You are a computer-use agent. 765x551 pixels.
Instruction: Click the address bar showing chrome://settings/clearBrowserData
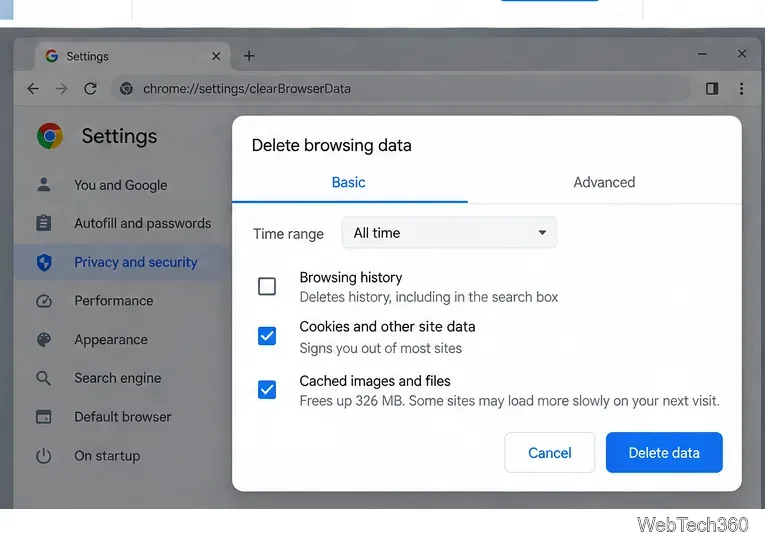tap(400, 89)
